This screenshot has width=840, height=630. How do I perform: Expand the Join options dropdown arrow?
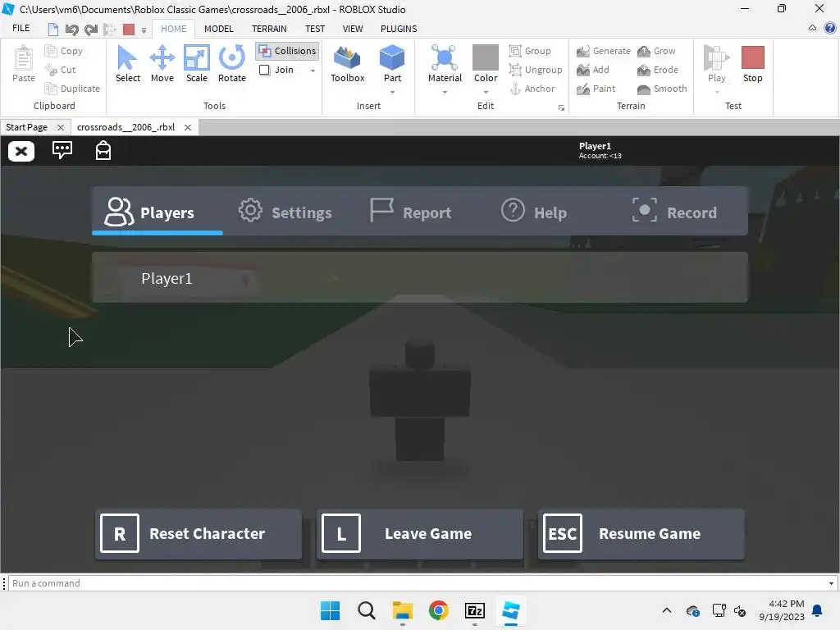(313, 71)
